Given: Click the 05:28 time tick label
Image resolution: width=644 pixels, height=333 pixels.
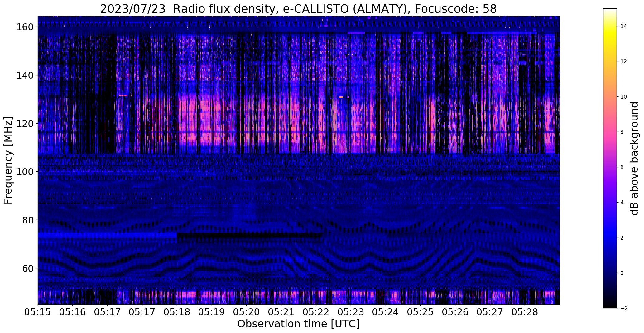Looking at the screenshot, I should (x=525, y=312).
